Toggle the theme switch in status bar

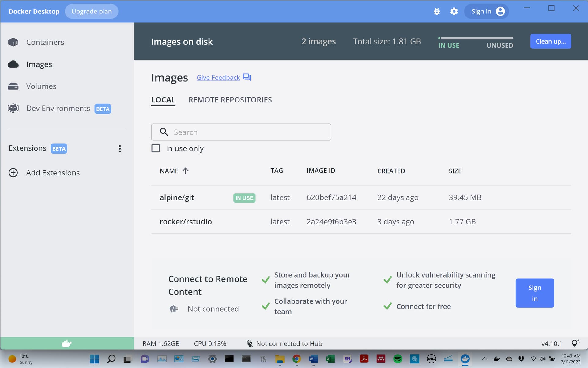click(x=575, y=343)
